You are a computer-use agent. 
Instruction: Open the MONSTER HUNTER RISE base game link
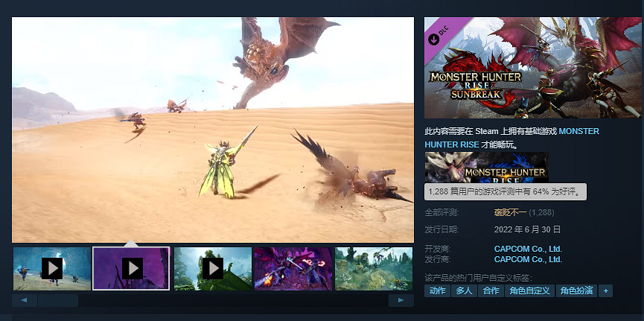click(x=511, y=138)
